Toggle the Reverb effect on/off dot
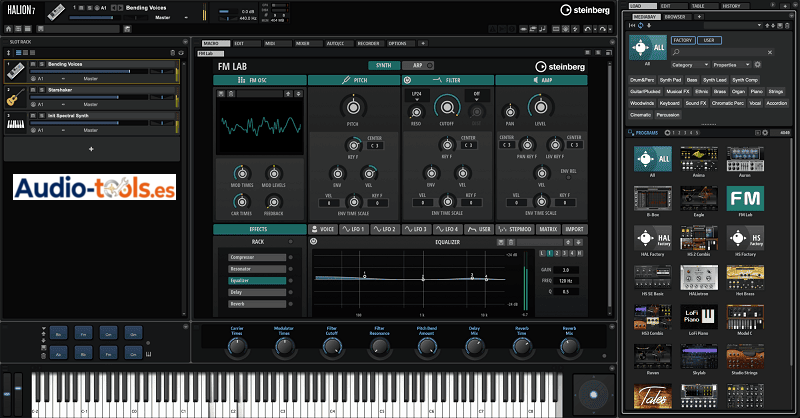The width and height of the screenshot is (800, 418). click(291, 304)
